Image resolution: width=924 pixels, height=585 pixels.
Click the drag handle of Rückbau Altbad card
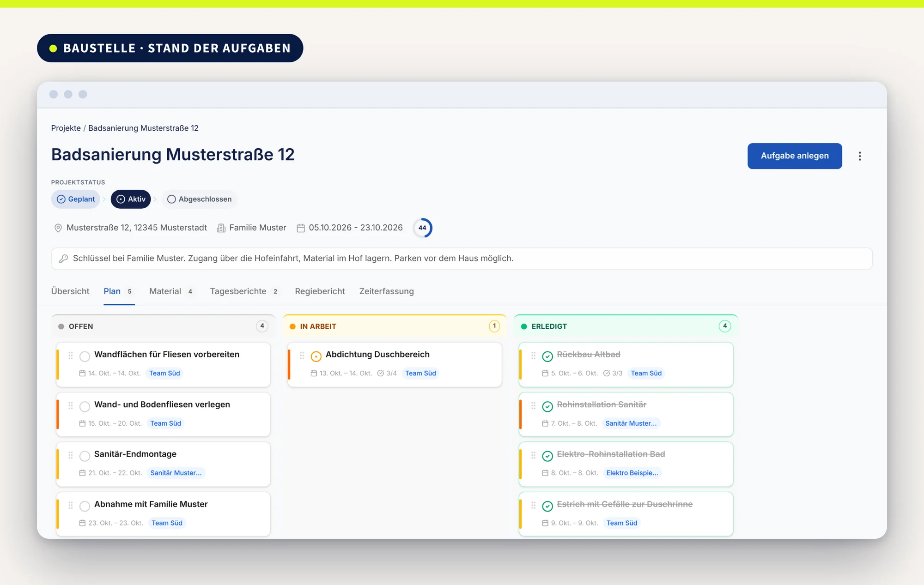(534, 355)
